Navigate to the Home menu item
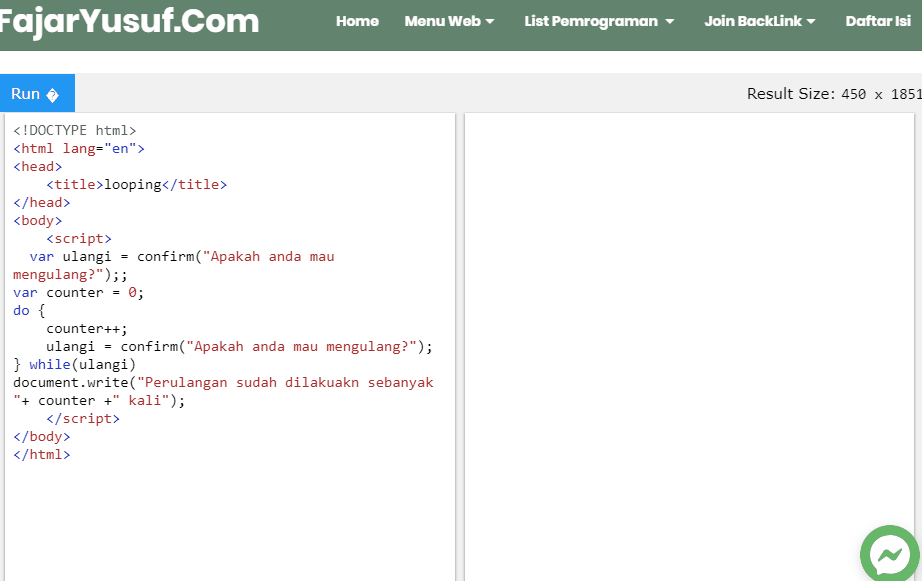Viewport: 922px width, 581px height. click(x=357, y=20)
